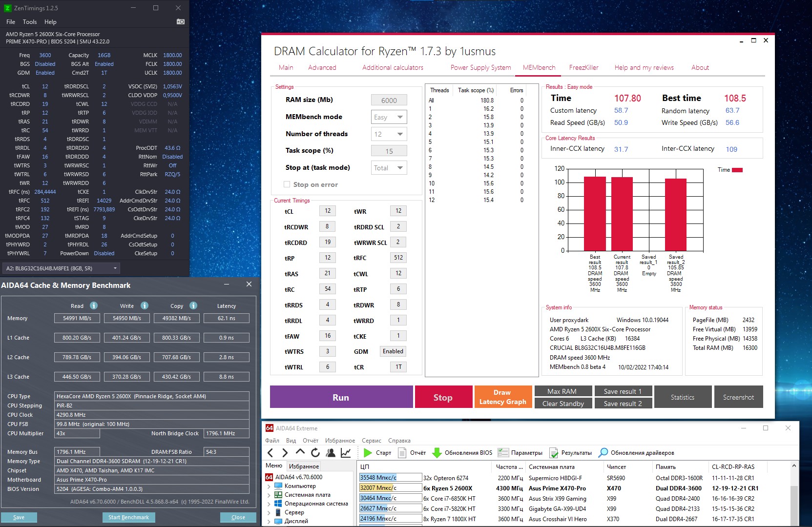This screenshot has height=527, width=812.
Task: Click the RAM size (Mb) input field
Action: pyautogui.click(x=389, y=101)
